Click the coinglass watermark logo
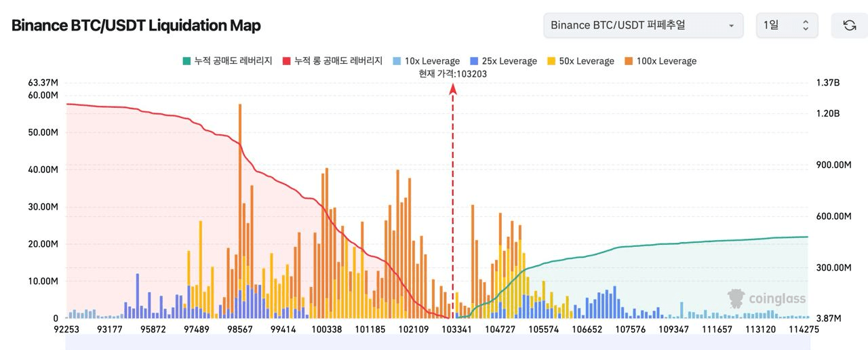Image resolution: width=868 pixels, height=350 pixels. click(767, 298)
